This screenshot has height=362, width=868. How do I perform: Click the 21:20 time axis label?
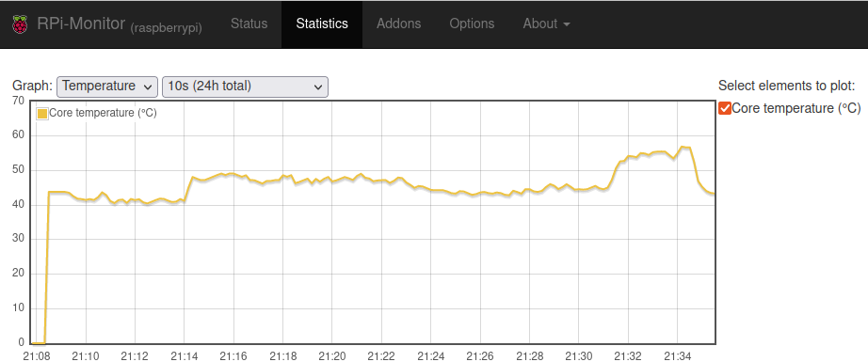(x=332, y=356)
